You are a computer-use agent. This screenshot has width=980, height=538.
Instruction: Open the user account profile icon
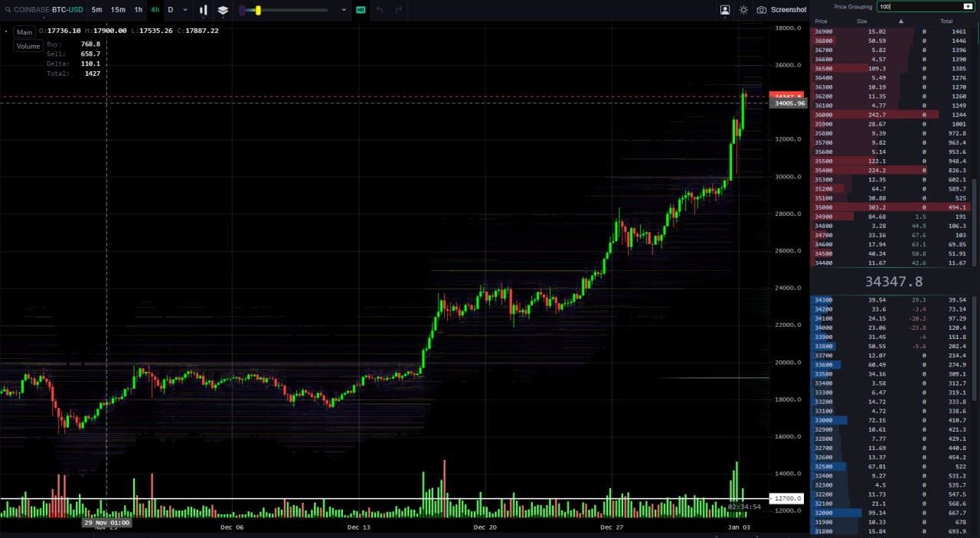pos(725,10)
